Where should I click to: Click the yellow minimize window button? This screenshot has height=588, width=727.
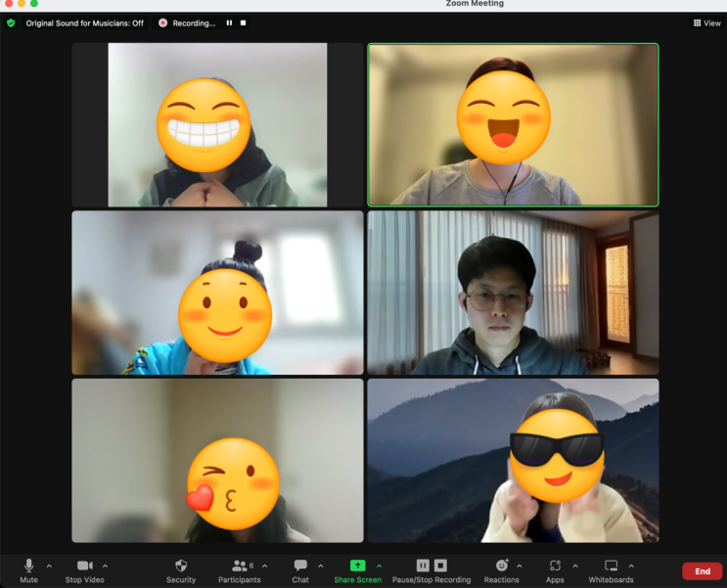[x=22, y=3]
